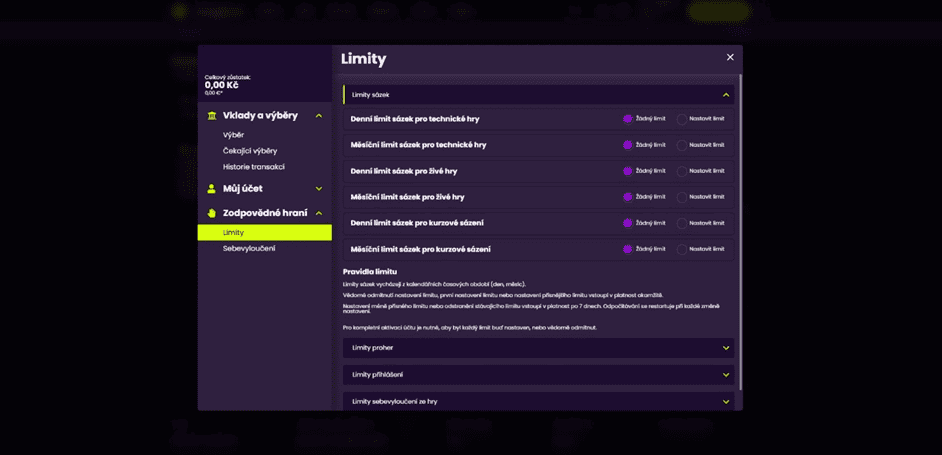Click the Limity dialog title
Image resolution: width=942 pixels, height=455 pixels.
coord(363,59)
